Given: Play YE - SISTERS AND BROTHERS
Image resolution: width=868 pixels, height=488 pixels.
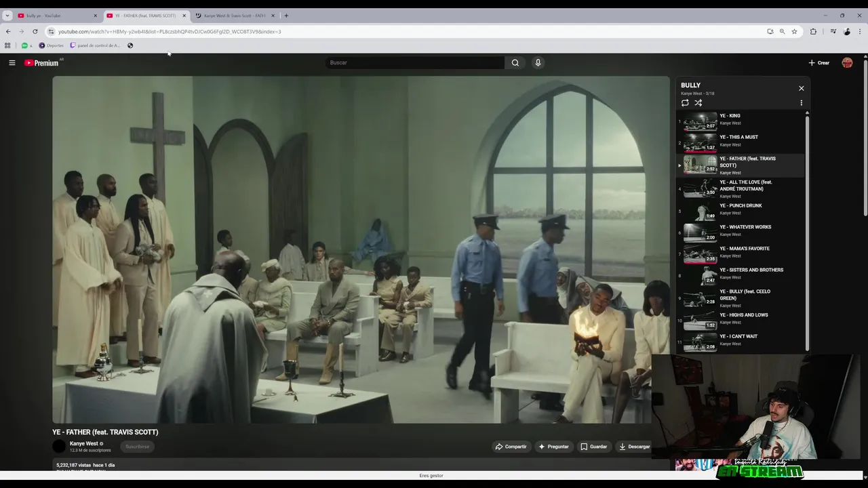Looking at the screenshot, I should click(740, 275).
